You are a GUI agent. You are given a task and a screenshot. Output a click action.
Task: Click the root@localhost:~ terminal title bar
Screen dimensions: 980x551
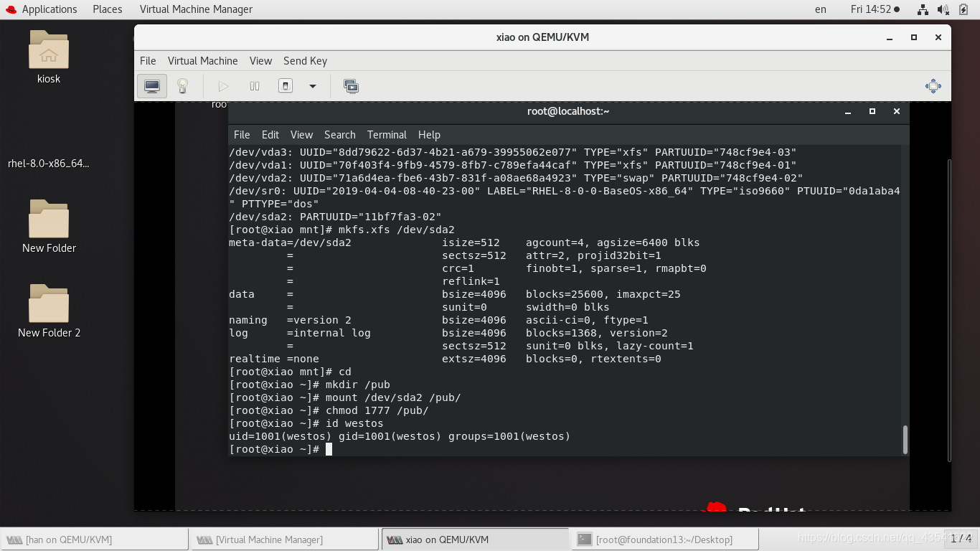[568, 111]
